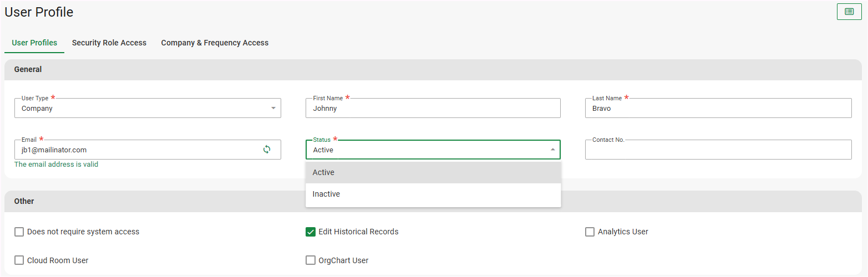
Task: Click the list view icon button
Action: [849, 11]
